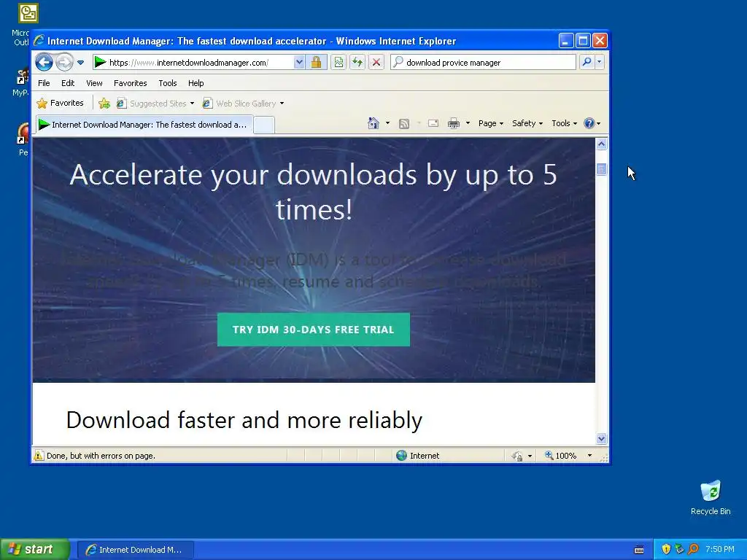The image size is (747, 560).
Task: Open the File menu
Action: pyautogui.click(x=44, y=83)
